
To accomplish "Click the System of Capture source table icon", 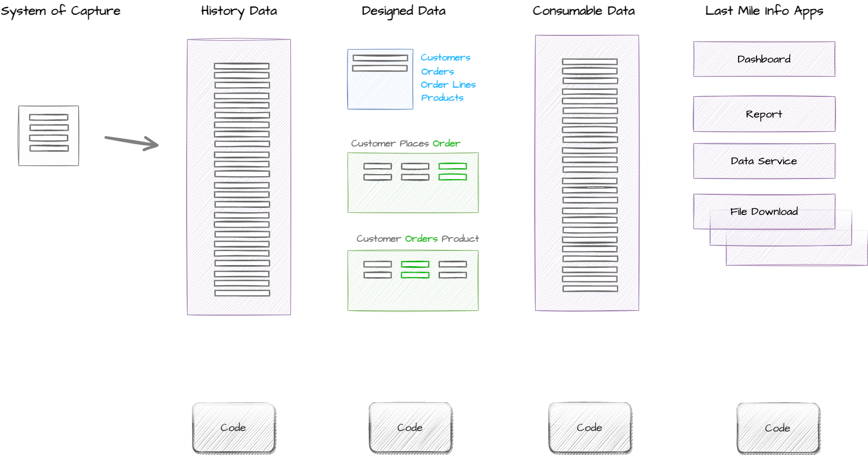I will point(48,136).
